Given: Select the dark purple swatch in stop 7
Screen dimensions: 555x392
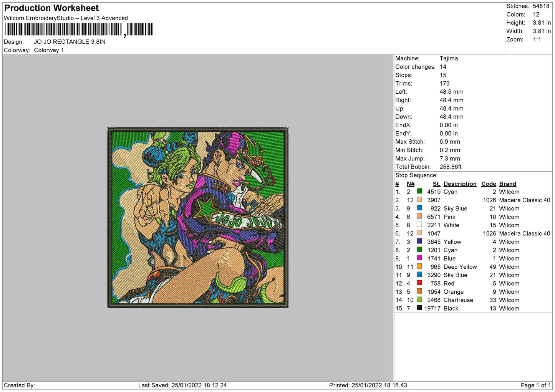Looking at the screenshot, I should 419,241.
